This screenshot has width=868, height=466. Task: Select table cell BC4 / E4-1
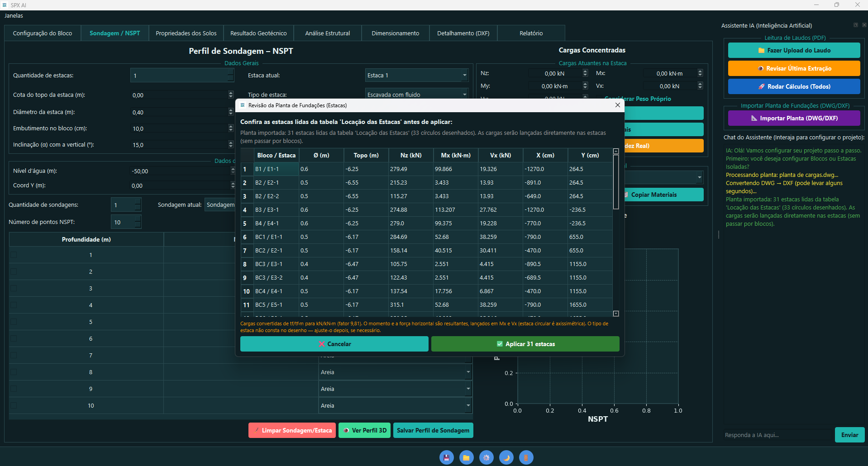[276, 291]
